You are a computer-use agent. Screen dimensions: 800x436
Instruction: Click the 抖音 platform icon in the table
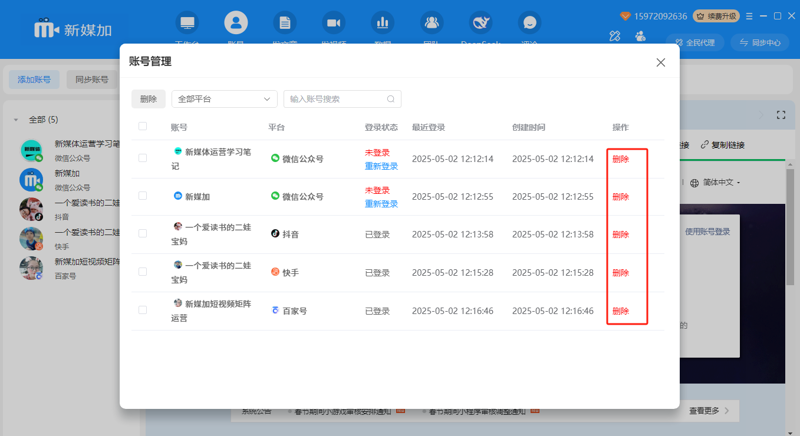(x=275, y=234)
